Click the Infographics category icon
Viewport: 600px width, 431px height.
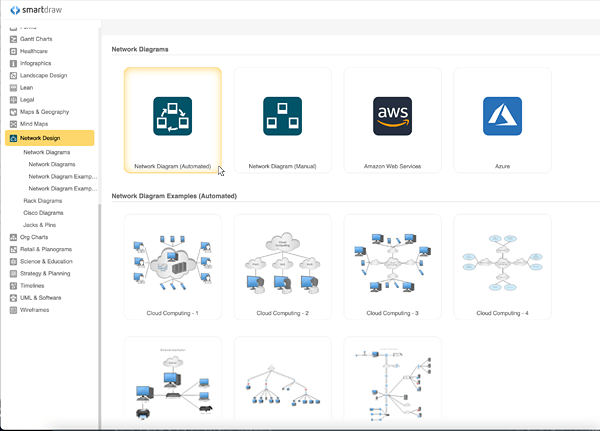13,63
